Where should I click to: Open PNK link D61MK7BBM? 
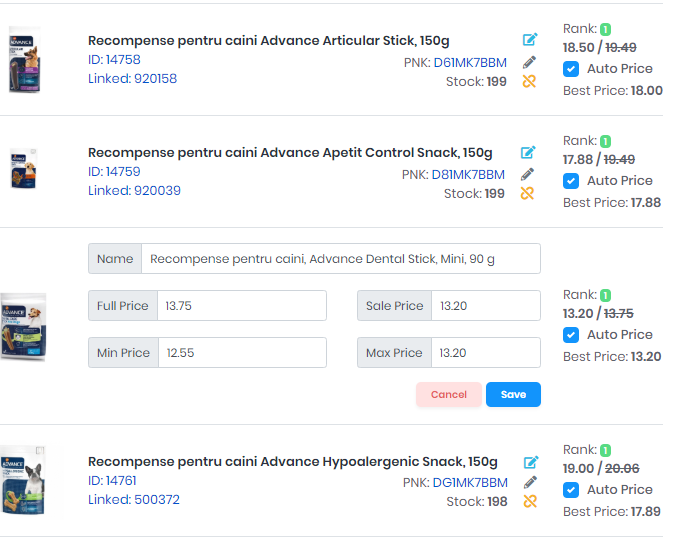(x=470, y=62)
